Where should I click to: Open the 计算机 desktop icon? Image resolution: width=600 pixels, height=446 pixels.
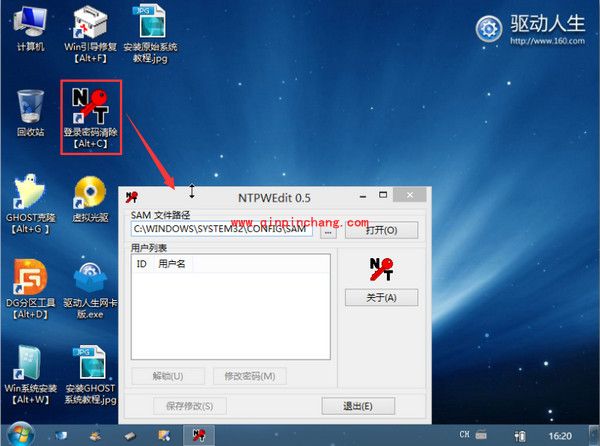[x=30, y=29]
